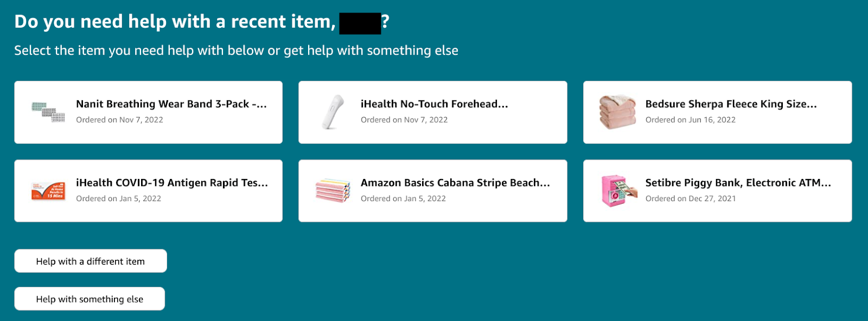This screenshot has height=321, width=868.
Task: Click the Cabana Stripe beach towels image
Action: pos(331,190)
